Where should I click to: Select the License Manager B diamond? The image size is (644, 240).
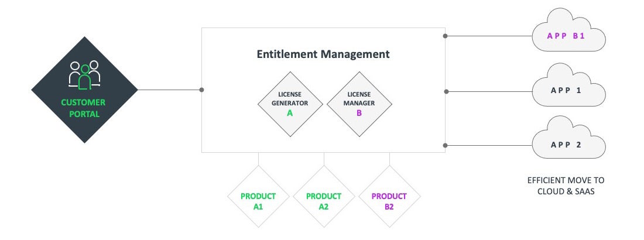coord(358,104)
